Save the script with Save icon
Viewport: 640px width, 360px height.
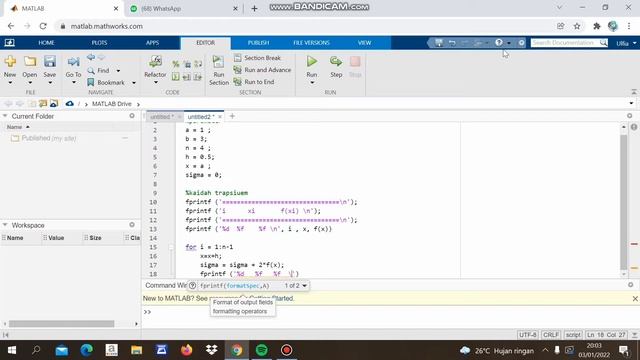tap(49, 62)
